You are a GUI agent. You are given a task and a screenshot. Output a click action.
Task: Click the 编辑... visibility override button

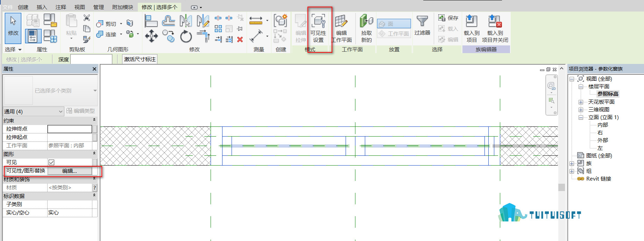pos(70,171)
